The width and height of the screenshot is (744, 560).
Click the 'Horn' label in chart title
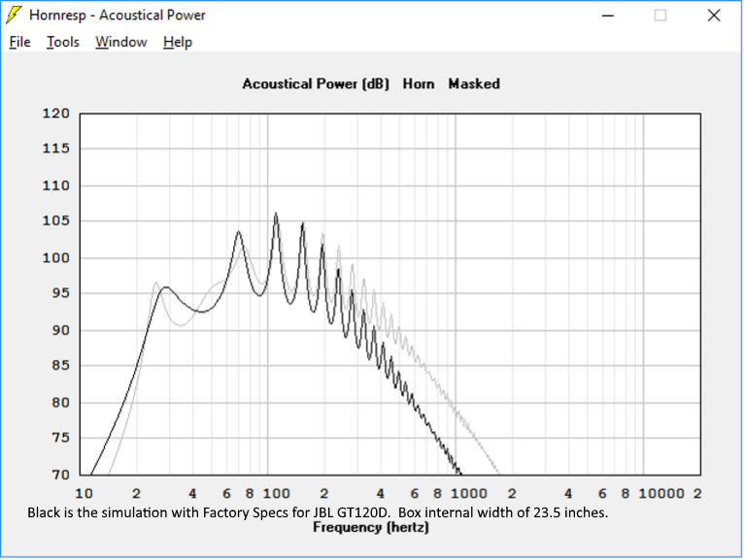pyautogui.click(x=419, y=83)
